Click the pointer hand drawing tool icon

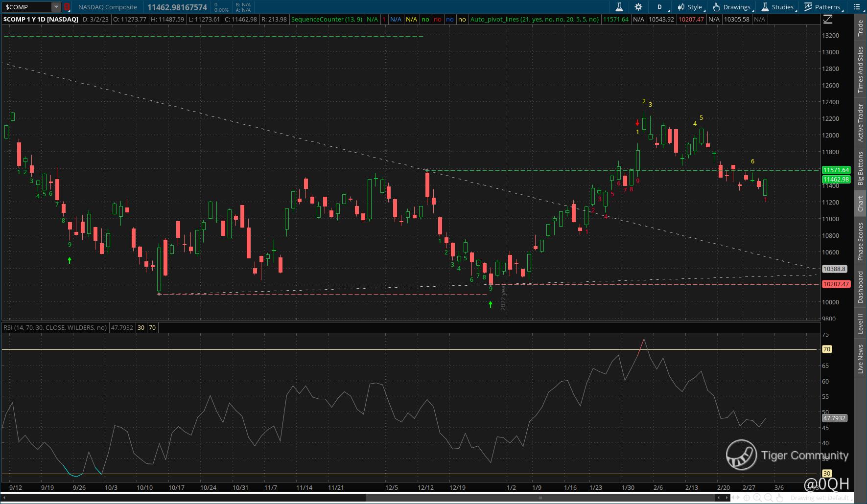779,498
